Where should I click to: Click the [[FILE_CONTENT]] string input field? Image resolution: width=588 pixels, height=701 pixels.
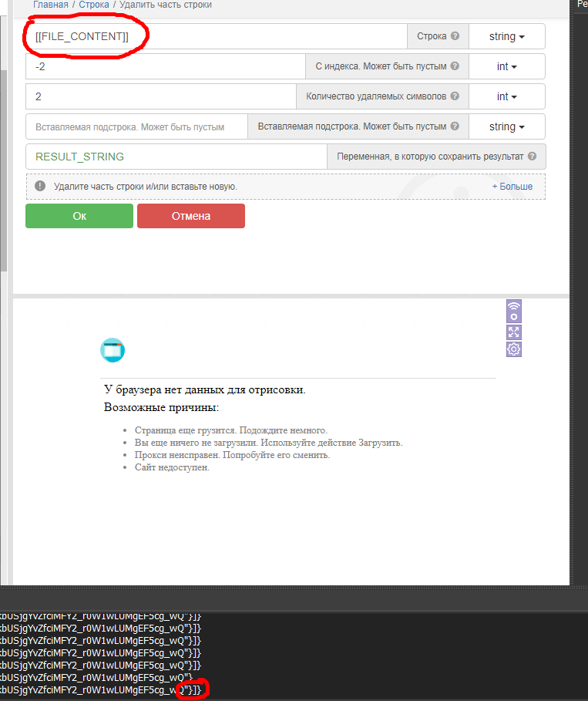click(x=216, y=36)
